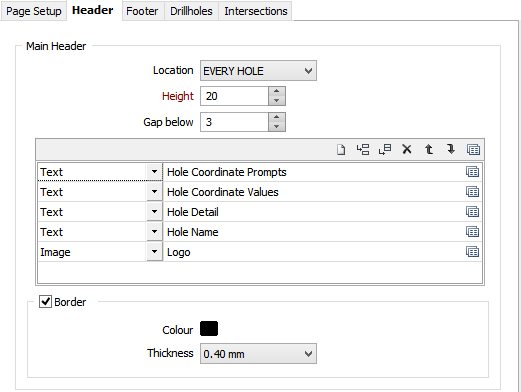Open the Intersections tab

tap(256, 11)
